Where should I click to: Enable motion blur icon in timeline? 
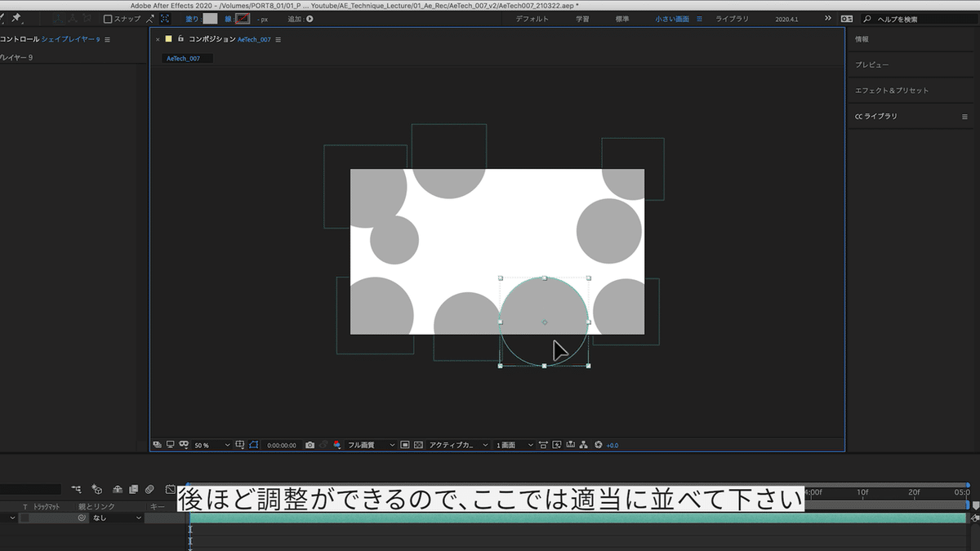[149, 490]
